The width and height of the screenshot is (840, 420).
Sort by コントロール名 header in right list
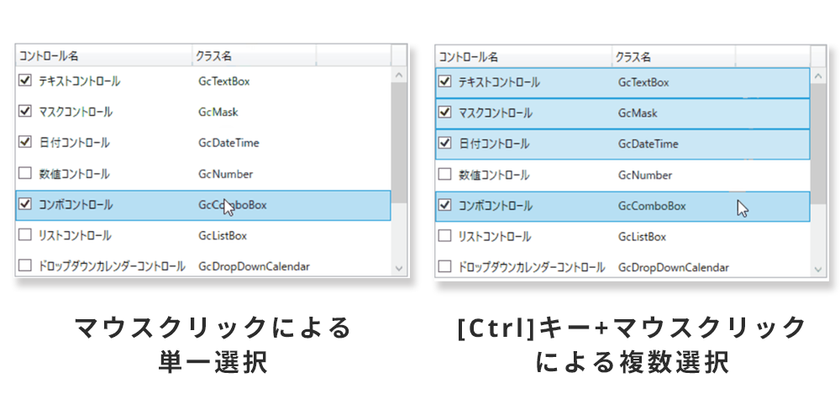pyautogui.click(x=524, y=56)
